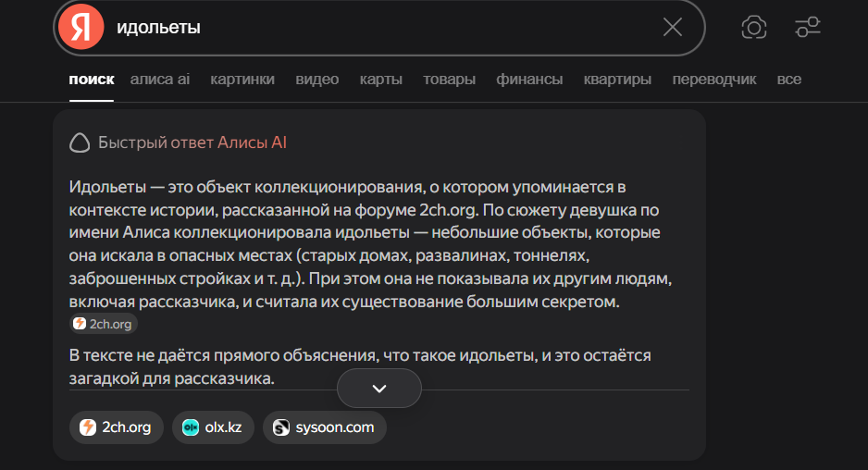The height and width of the screenshot is (470, 868).
Task: Expand the Alice answer with the chevron
Action: [x=379, y=389]
